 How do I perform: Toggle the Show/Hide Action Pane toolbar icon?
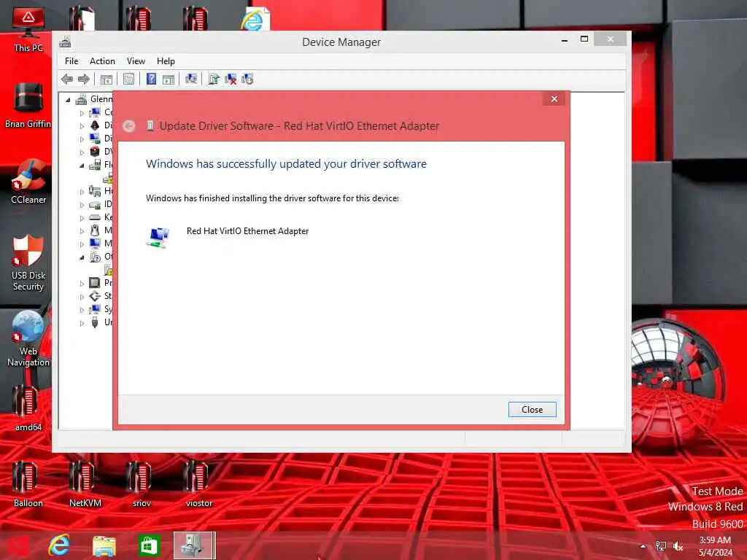tap(169, 79)
